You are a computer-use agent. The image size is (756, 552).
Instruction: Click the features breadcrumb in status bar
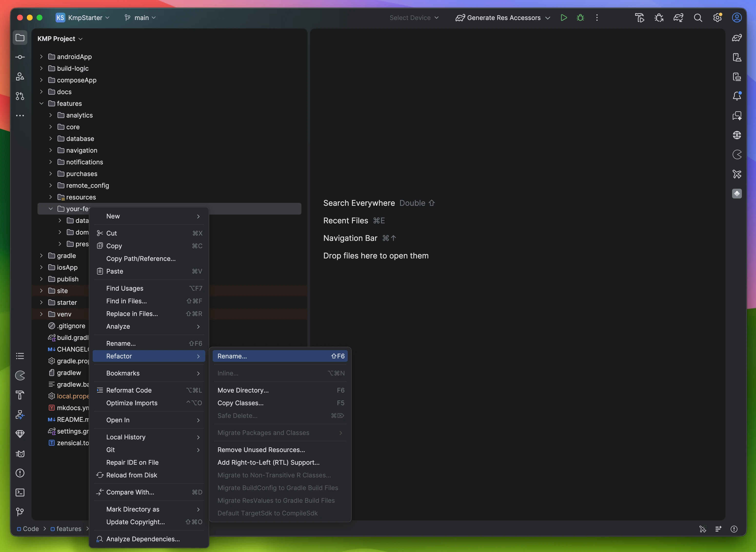(x=66, y=529)
